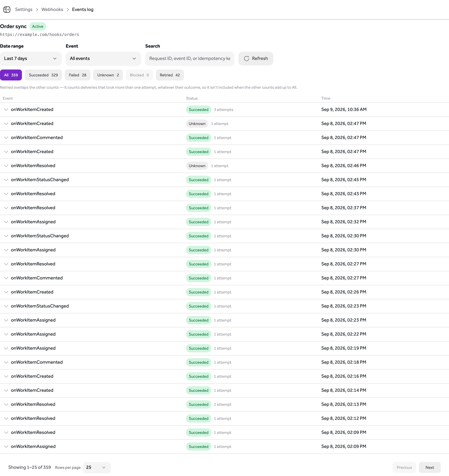Filter by Unknown 2

(108, 75)
